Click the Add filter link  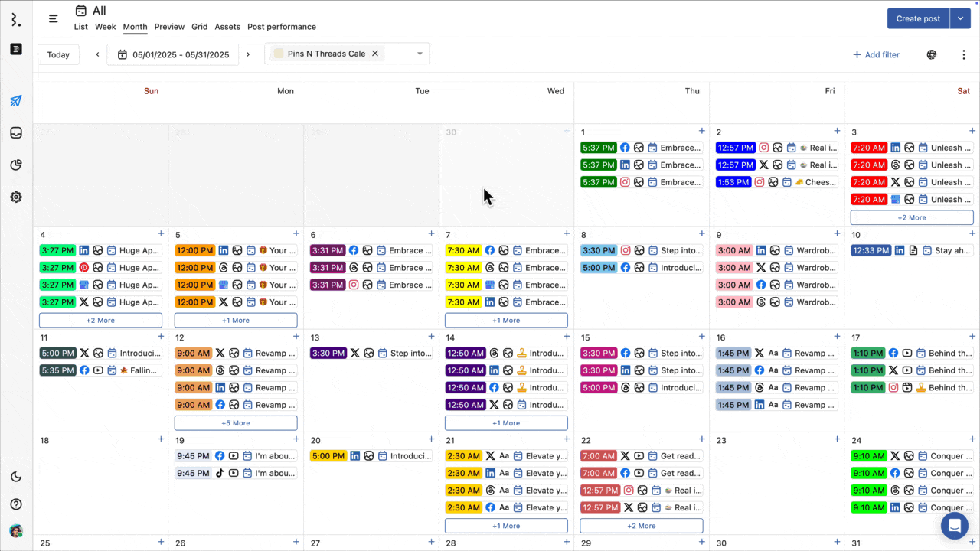click(x=876, y=54)
